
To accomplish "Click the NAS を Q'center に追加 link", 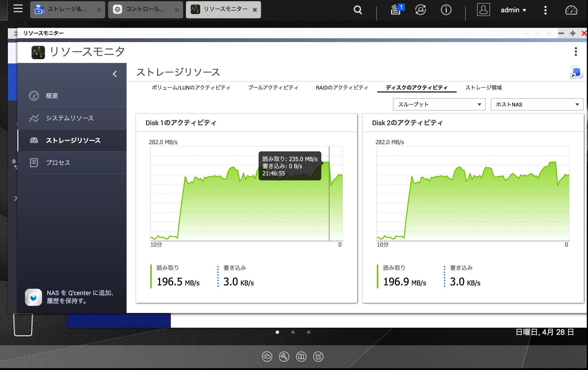I will pyautogui.click(x=81, y=297).
